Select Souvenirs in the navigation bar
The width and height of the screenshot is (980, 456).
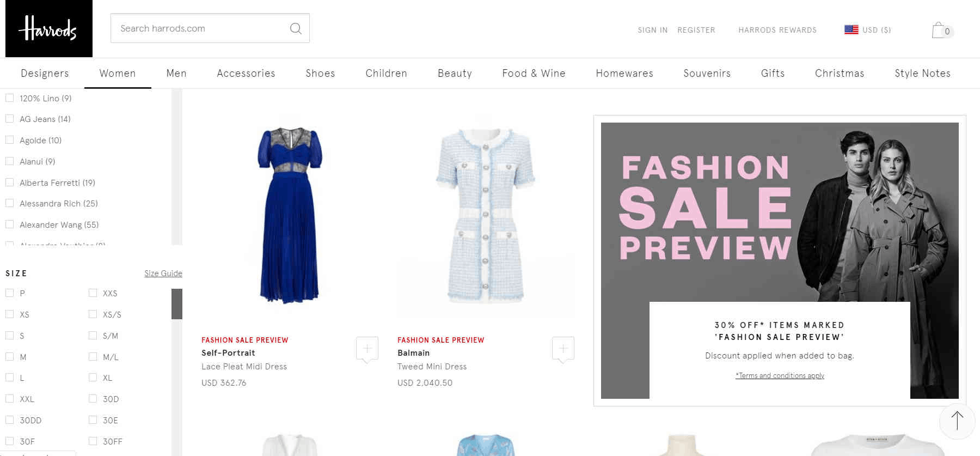[x=707, y=73]
